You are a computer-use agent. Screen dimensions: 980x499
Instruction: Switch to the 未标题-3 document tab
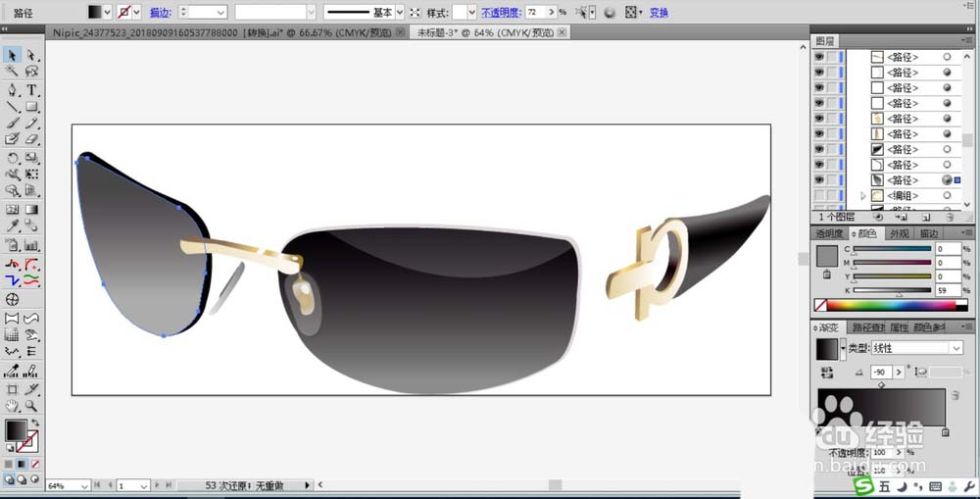click(x=485, y=32)
